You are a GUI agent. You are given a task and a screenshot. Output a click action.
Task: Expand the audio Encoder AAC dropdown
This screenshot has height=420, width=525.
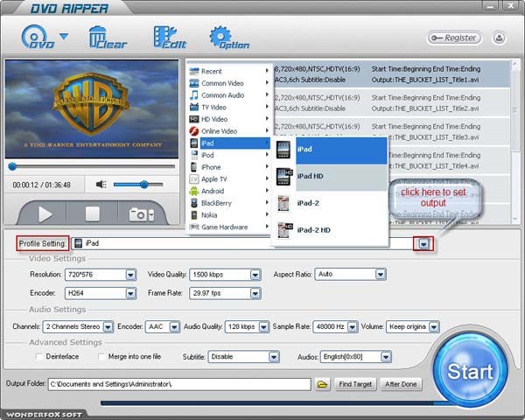tap(174, 327)
